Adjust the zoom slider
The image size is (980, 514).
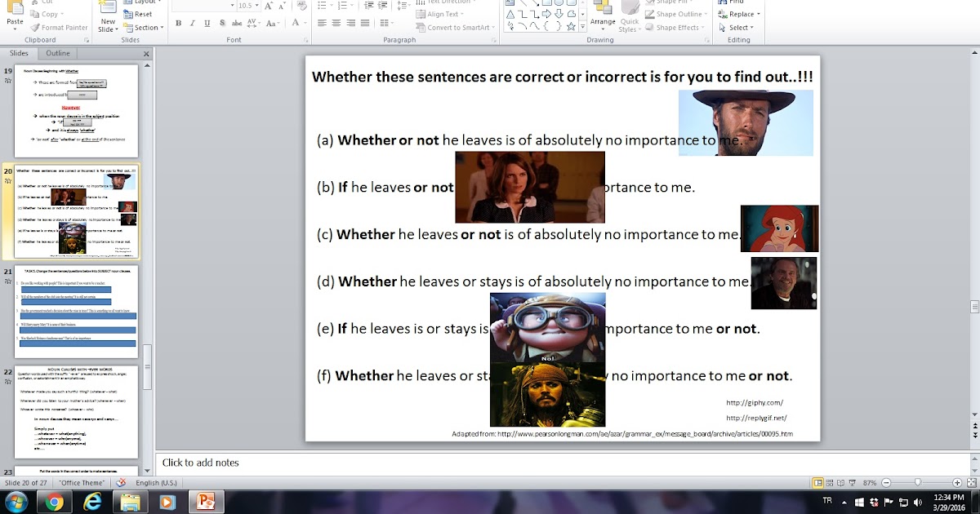click(919, 483)
